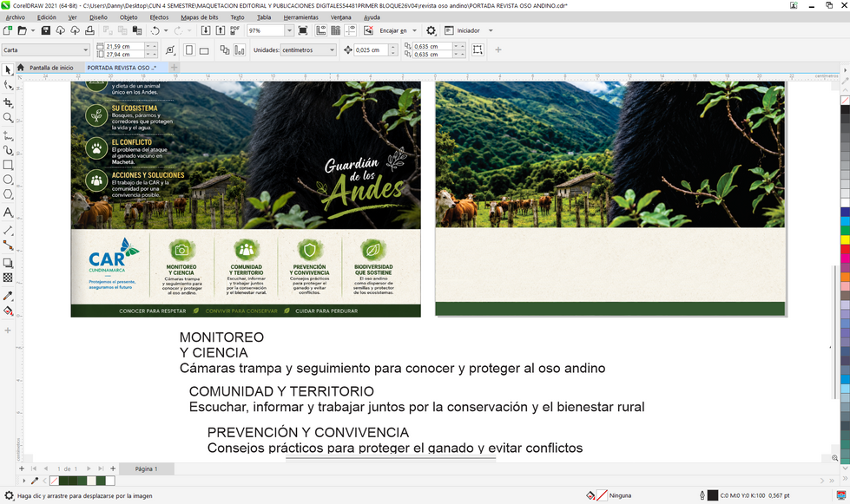Set landscape page orientation
Viewport: 850px width, 504px height.
click(204, 50)
